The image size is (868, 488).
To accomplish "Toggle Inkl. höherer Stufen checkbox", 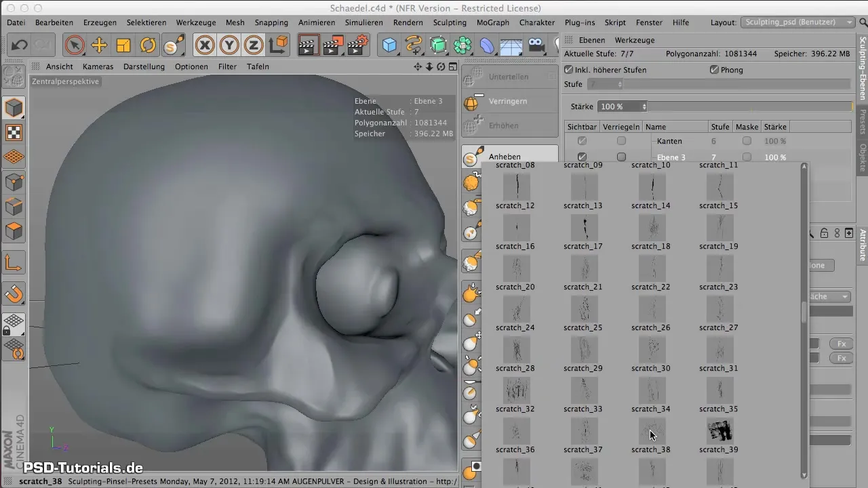I will coord(569,70).
